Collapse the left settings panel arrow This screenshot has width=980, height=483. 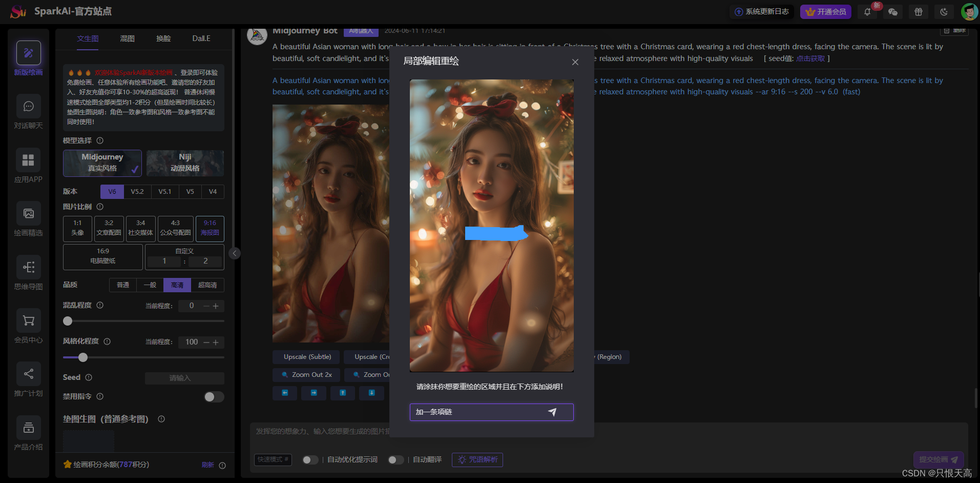235,253
